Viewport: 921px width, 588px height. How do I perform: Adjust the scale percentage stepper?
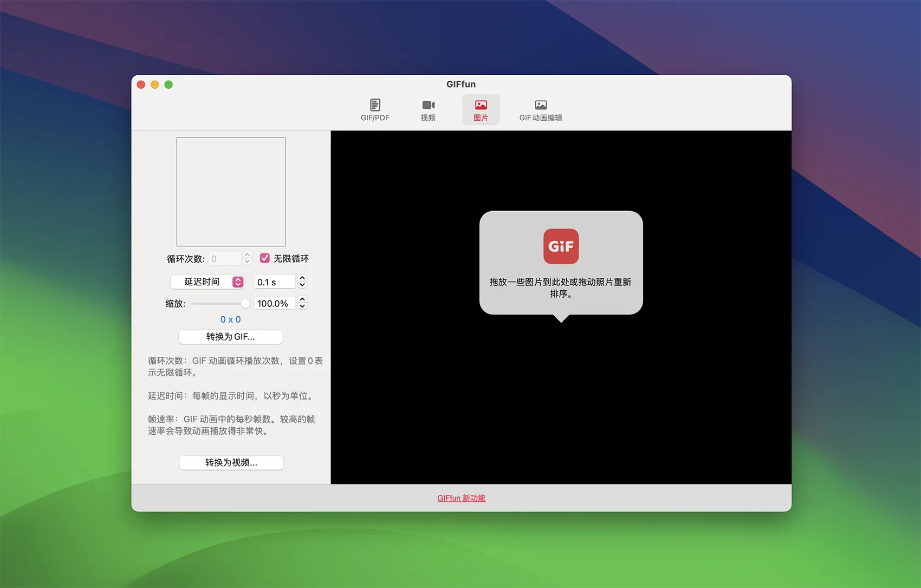[x=302, y=303]
